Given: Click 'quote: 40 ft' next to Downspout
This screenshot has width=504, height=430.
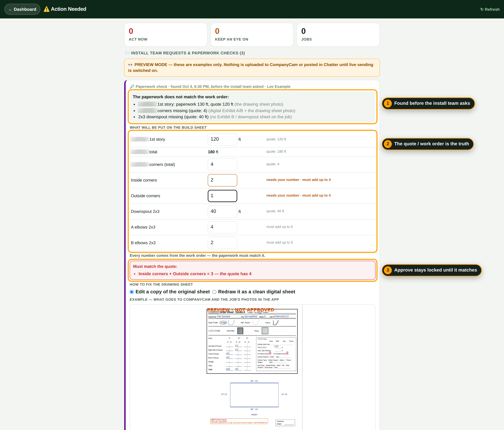Looking at the screenshot, I should click(275, 211).
